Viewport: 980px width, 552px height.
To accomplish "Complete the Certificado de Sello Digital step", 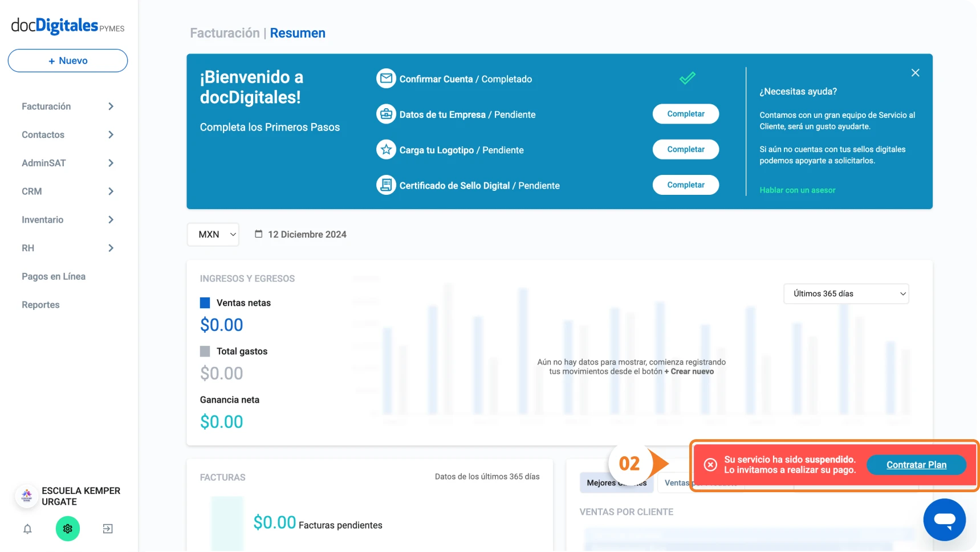I will [x=686, y=185].
